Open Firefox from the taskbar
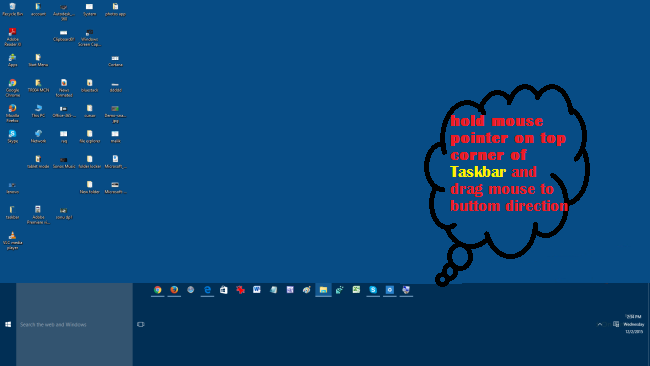The width and height of the screenshot is (650, 366). [174, 290]
